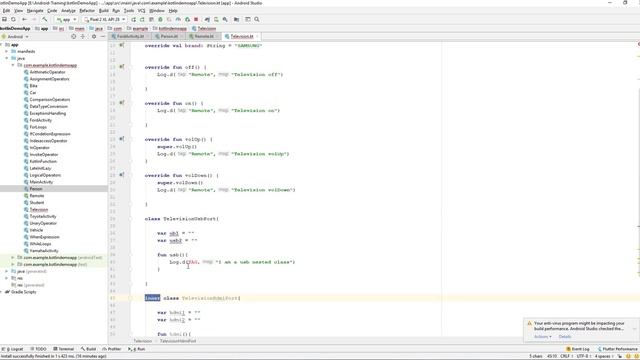The height and width of the screenshot is (360, 640).
Task: Collapse the java folder in project tree
Action: (7, 58)
